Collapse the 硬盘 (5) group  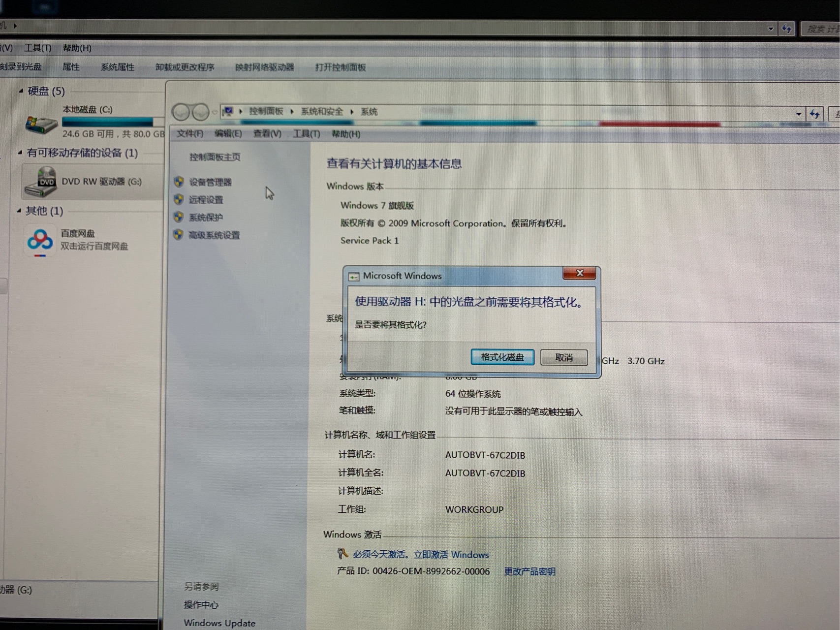click(21, 91)
